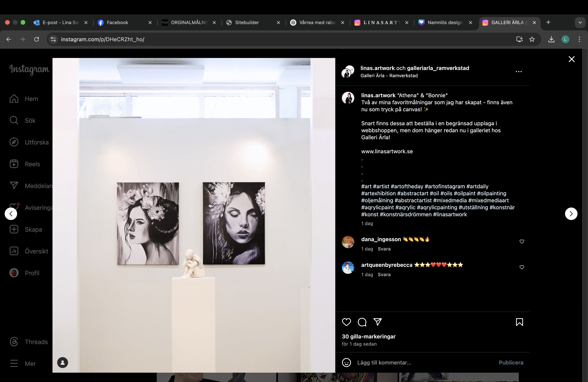588x382 pixels.
Task: Save the post with the bookmark icon
Action: click(x=519, y=322)
